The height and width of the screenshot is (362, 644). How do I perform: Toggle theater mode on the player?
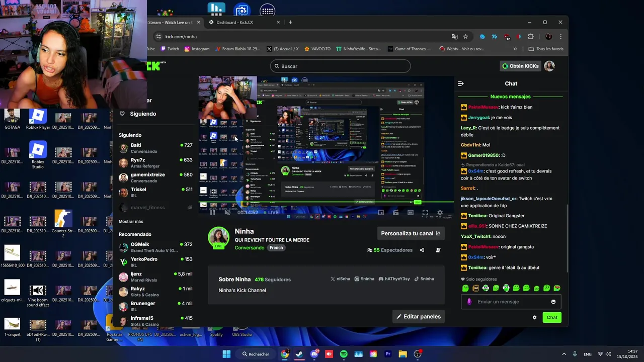tap(411, 213)
